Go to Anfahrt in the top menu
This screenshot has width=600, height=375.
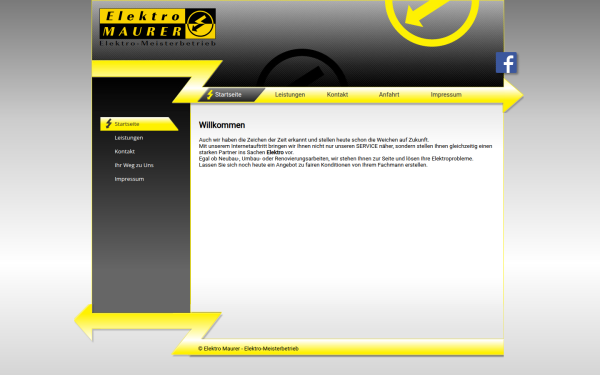click(389, 95)
